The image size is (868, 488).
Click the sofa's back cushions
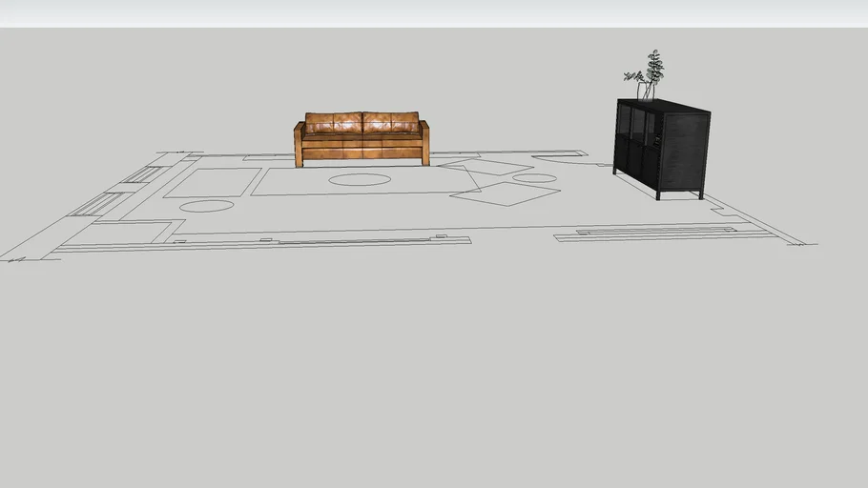(x=362, y=123)
